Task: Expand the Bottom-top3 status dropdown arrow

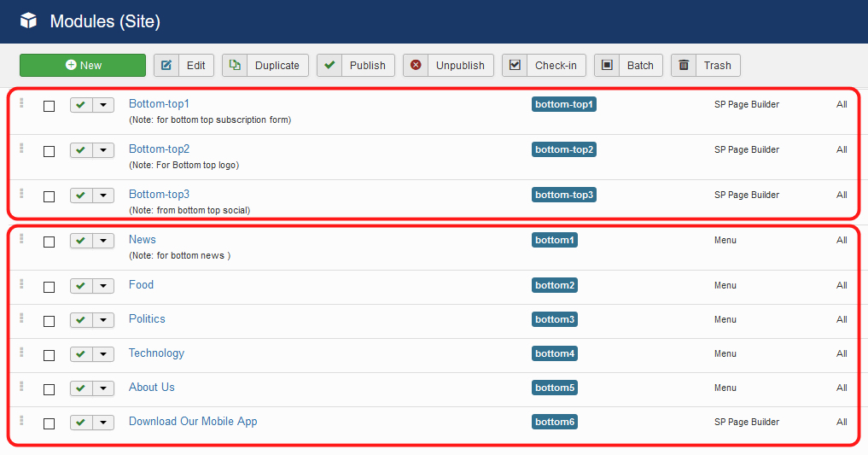Action: [x=103, y=196]
